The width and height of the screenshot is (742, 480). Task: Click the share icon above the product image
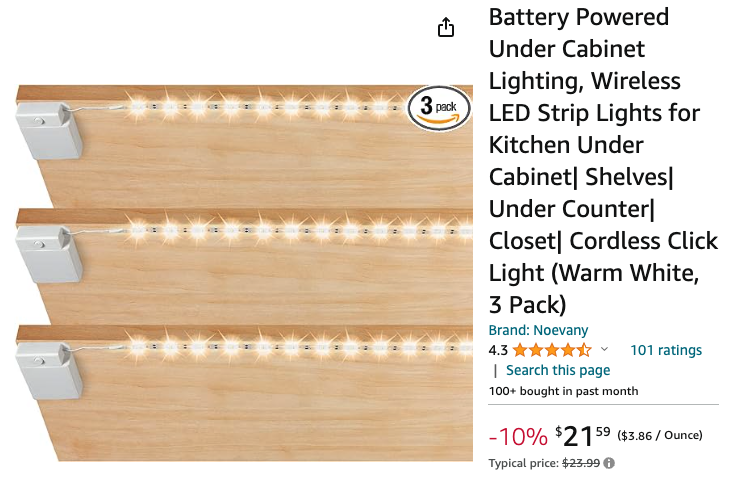pos(447,28)
